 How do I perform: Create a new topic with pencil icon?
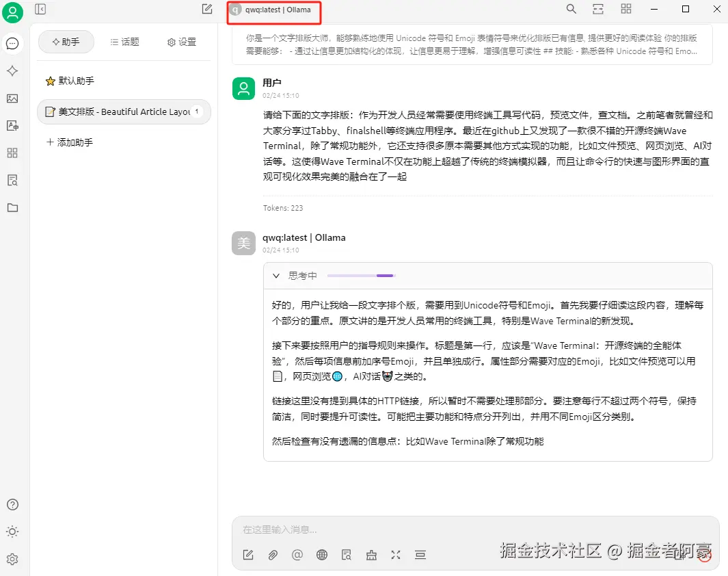(207, 9)
